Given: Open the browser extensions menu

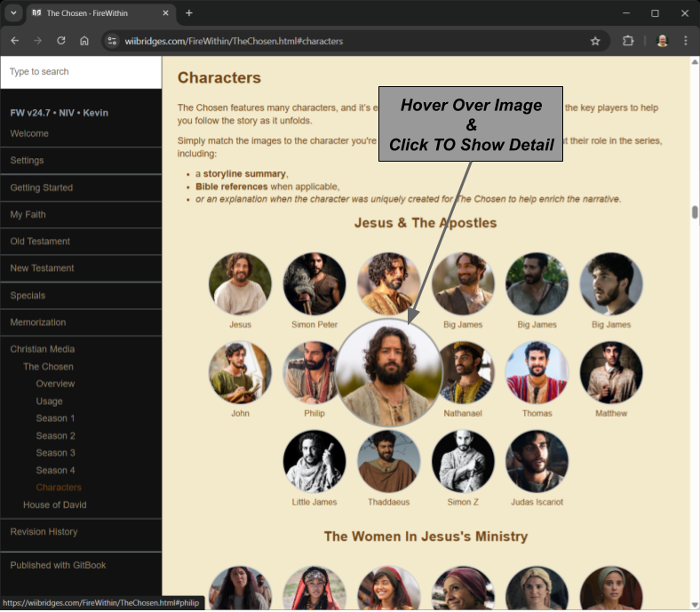Looking at the screenshot, I should 628,41.
